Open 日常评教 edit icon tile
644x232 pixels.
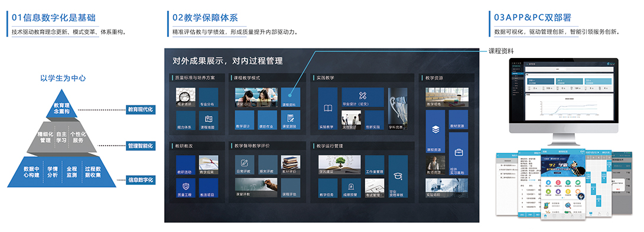coord(245,165)
